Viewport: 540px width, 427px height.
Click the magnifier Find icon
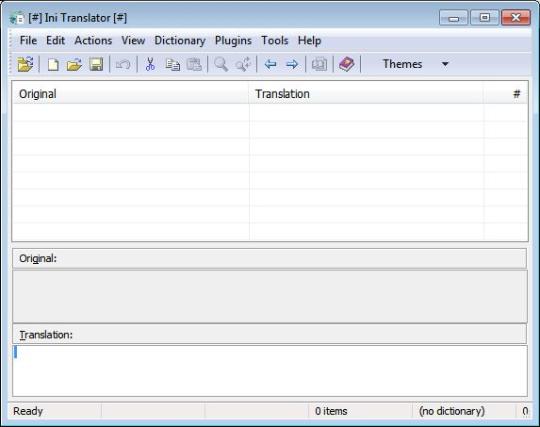click(221, 64)
